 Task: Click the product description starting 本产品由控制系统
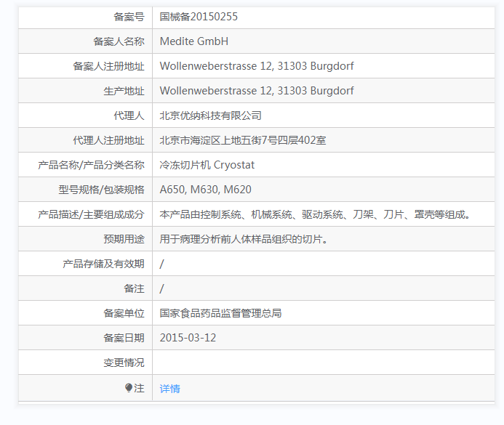pyautogui.click(x=315, y=214)
